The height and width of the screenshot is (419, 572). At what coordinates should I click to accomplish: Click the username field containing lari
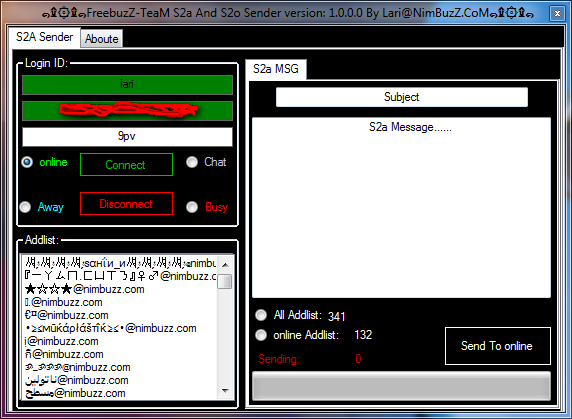coord(127,85)
